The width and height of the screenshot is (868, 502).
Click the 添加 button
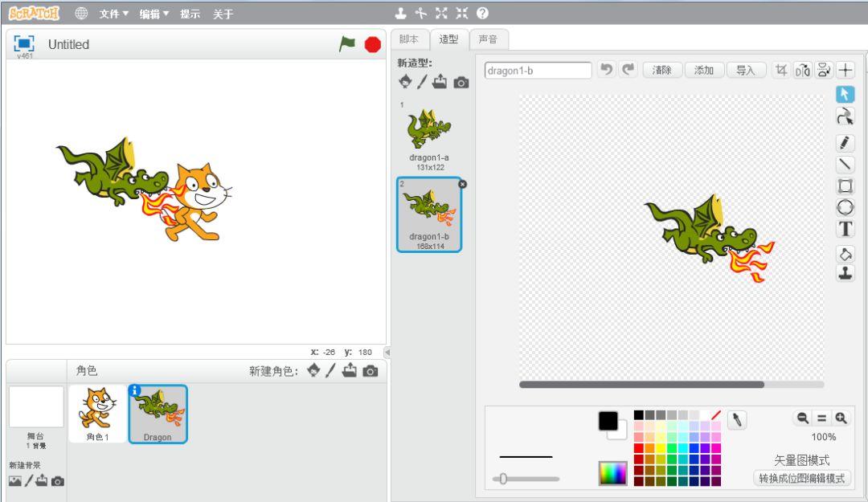(704, 71)
